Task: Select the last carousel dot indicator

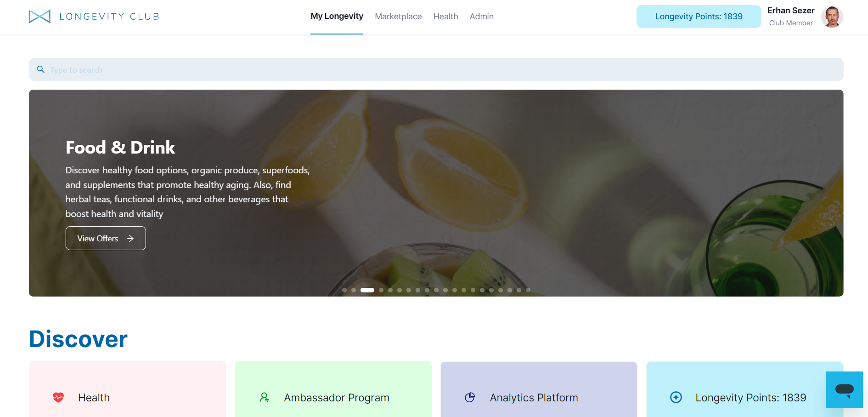Action: point(528,290)
